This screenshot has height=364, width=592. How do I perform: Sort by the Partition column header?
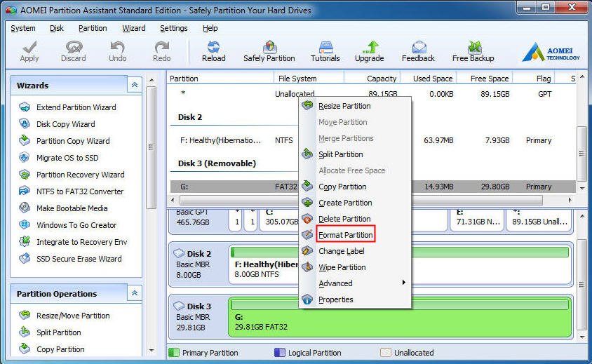click(x=220, y=79)
